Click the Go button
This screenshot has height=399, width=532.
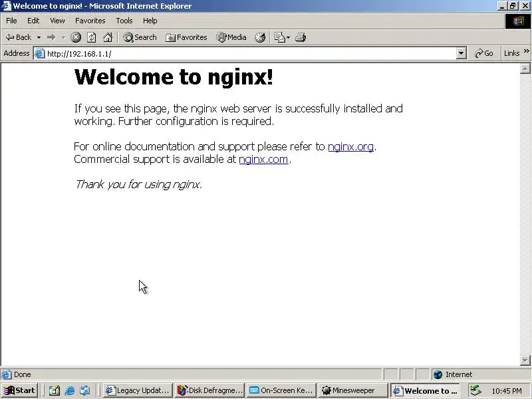click(484, 53)
